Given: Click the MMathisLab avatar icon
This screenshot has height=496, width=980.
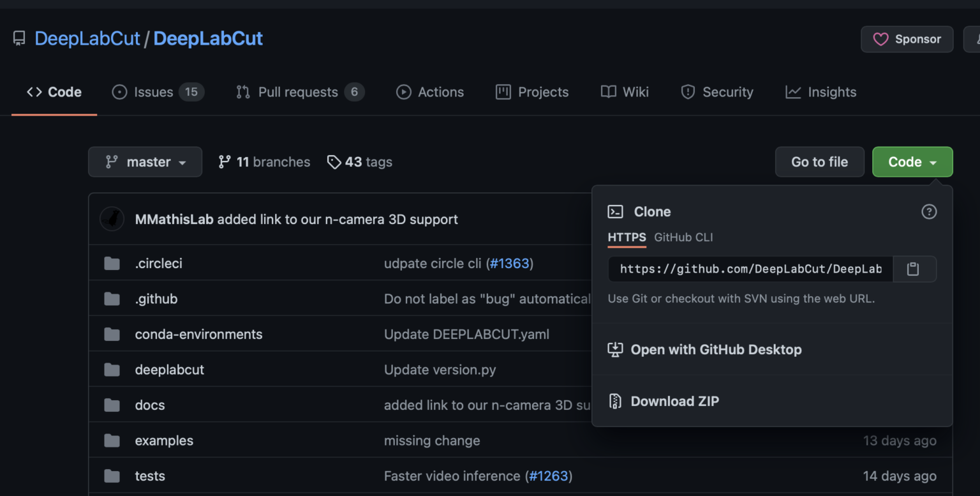Looking at the screenshot, I should point(112,218).
